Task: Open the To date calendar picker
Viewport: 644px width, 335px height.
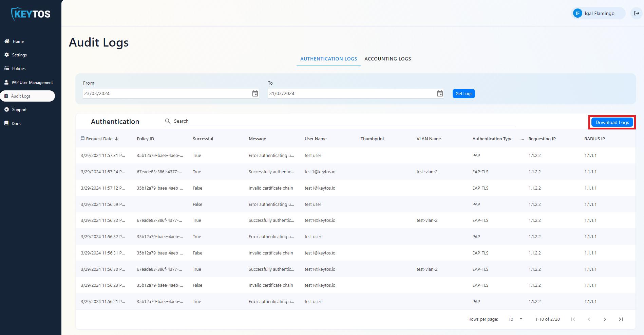Action: click(x=440, y=93)
